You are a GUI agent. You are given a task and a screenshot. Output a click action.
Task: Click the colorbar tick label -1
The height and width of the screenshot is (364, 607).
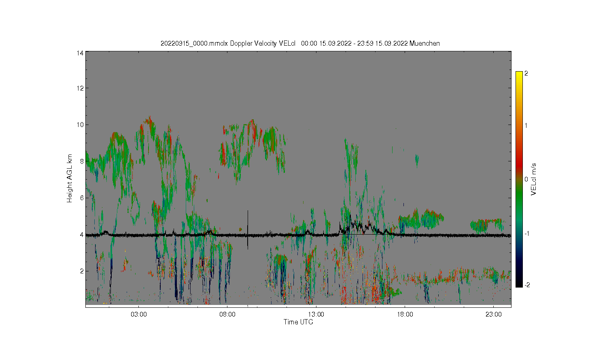pos(526,234)
